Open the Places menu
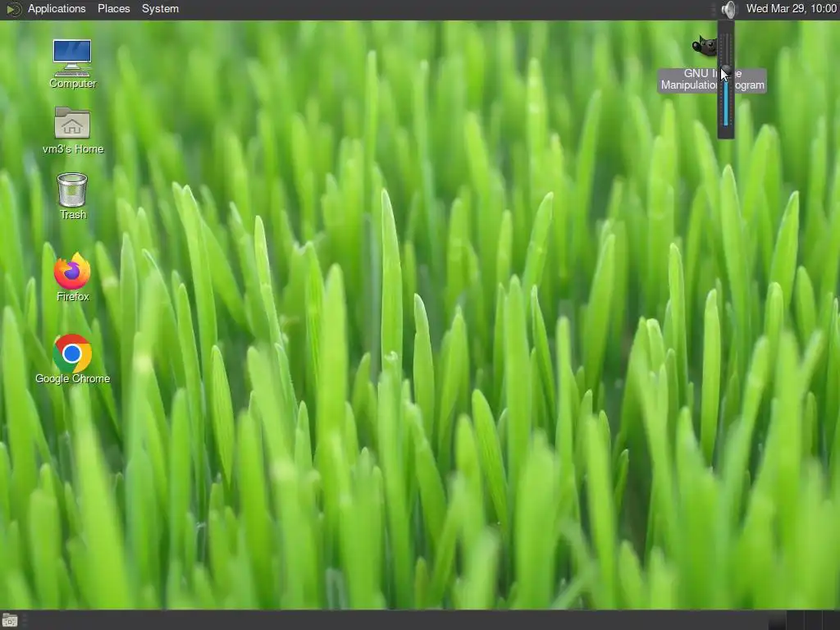Viewport: 840px width, 630px height. click(x=113, y=8)
